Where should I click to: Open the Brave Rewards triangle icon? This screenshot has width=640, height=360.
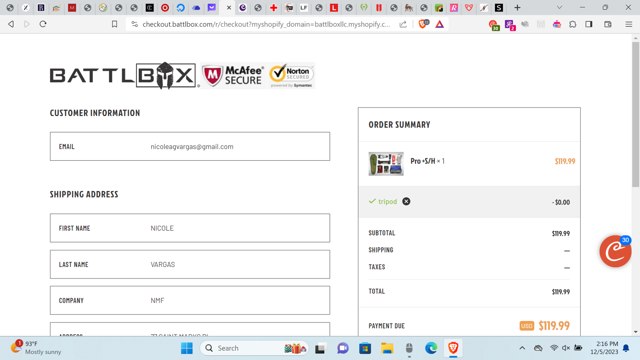click(440, 24)
